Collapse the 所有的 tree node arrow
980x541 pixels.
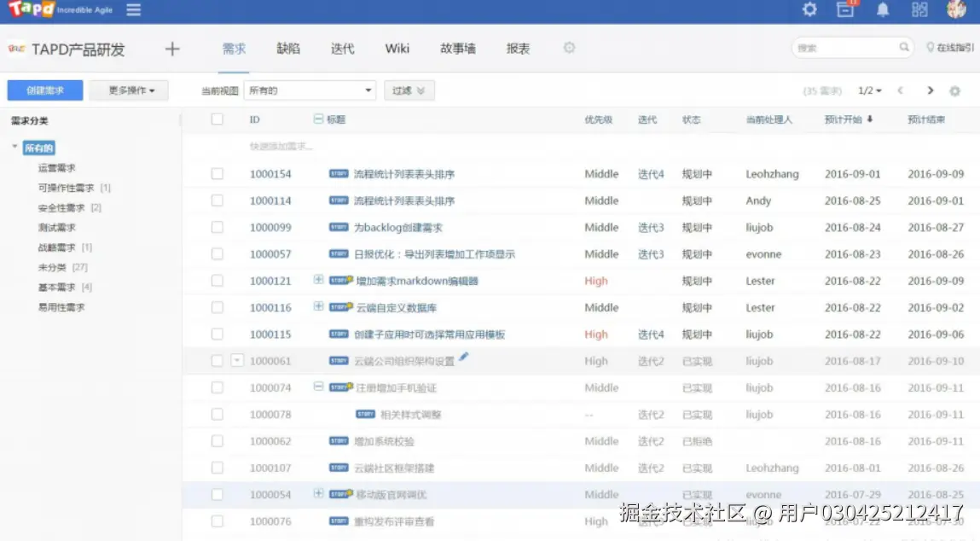click(x=14, y=147)
